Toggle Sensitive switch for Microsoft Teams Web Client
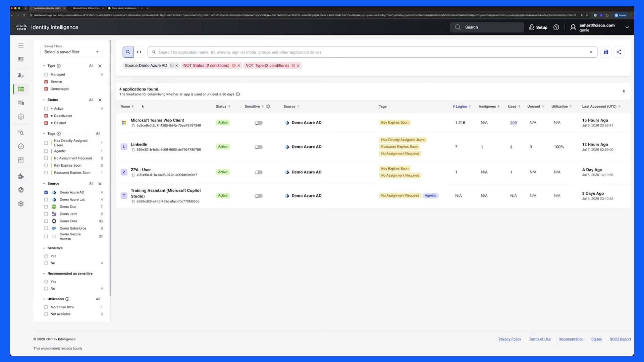 [259, 123]
